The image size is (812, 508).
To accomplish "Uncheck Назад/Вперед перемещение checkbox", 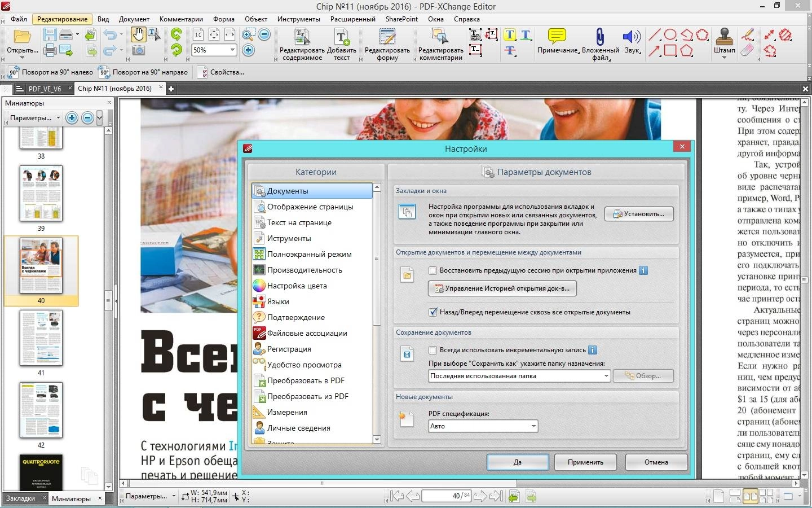I will [433, 312].
